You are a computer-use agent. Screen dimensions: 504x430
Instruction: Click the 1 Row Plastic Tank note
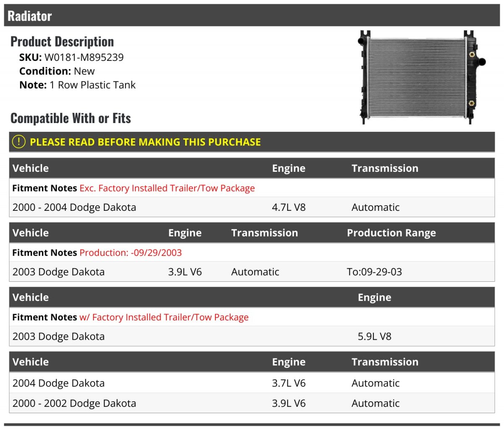coord(92,85)
